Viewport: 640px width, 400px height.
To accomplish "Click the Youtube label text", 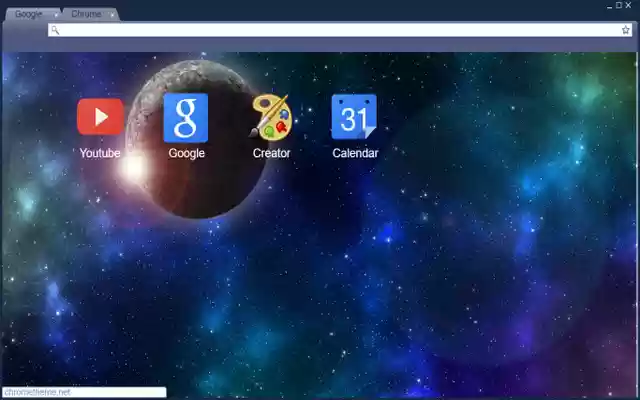I will coord(100,153).
